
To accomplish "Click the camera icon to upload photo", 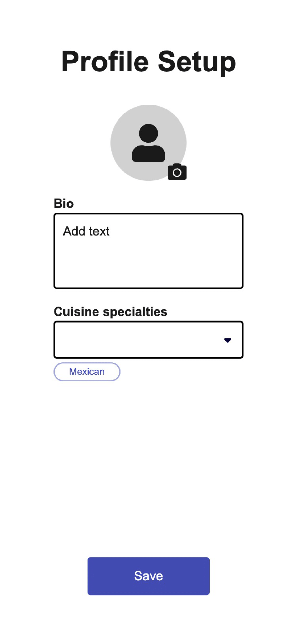I will pyautogui.click(x=177, y=172).
